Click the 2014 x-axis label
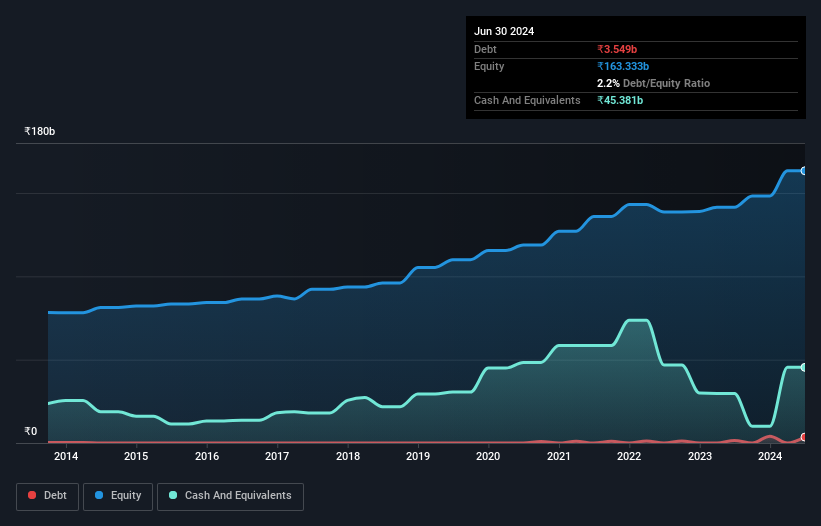The height and width of the screenshot is (526, 821). coord(66,456)
